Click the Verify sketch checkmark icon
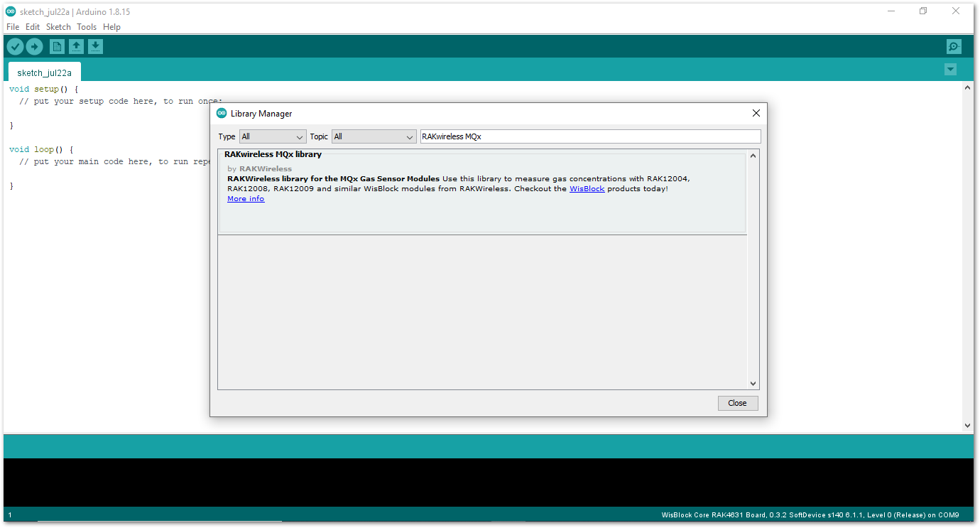This screenshot has width=980, height=528. point(15,47)
